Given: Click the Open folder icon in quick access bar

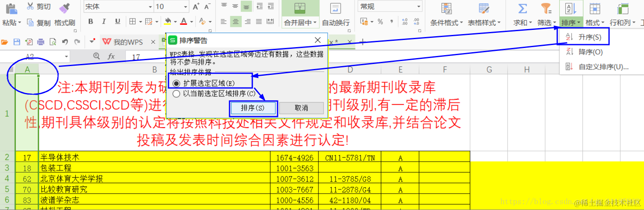Looking at the screenshot, I should click(5, 42).
